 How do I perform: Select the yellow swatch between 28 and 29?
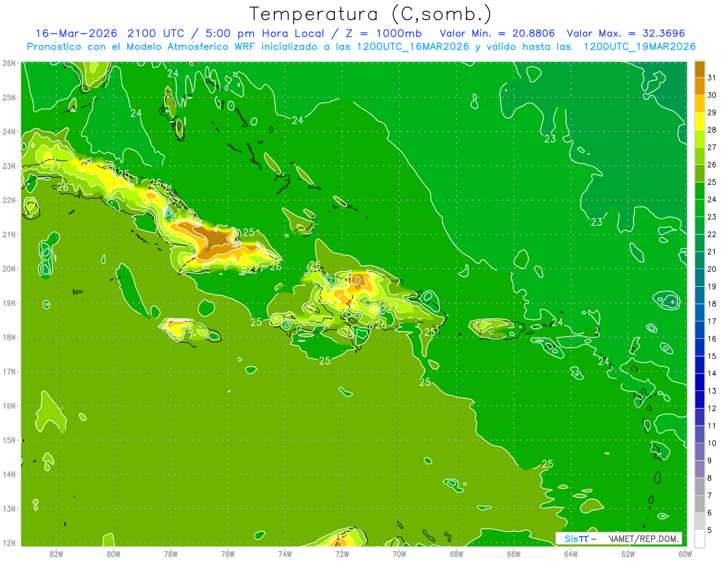click(x=699, y=121)
